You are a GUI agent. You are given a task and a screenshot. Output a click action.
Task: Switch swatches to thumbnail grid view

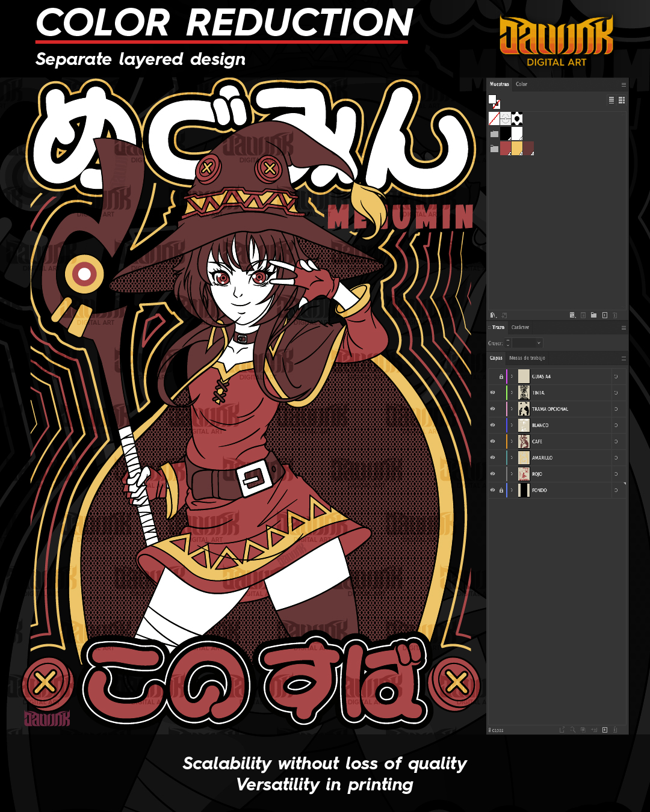pyautogui.click(x=622, y=100)
